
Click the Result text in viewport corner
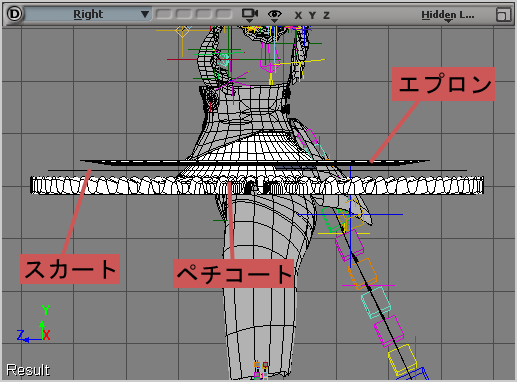[28, 370]
